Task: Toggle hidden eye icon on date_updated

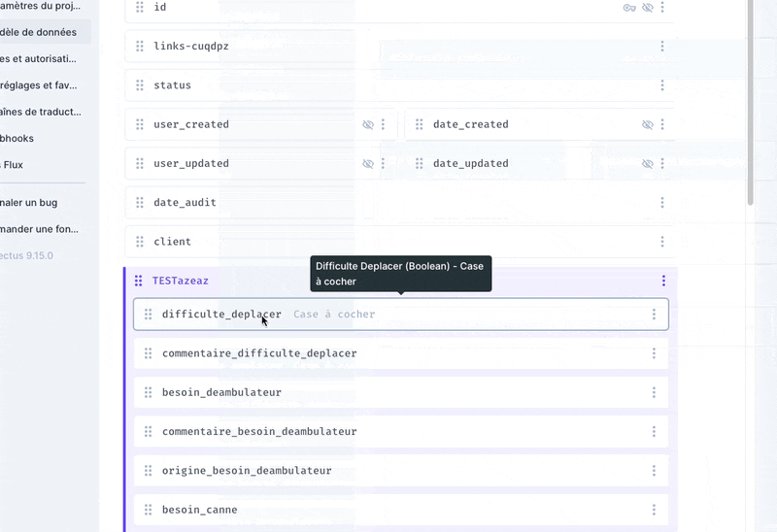Action: click(648, 163)
